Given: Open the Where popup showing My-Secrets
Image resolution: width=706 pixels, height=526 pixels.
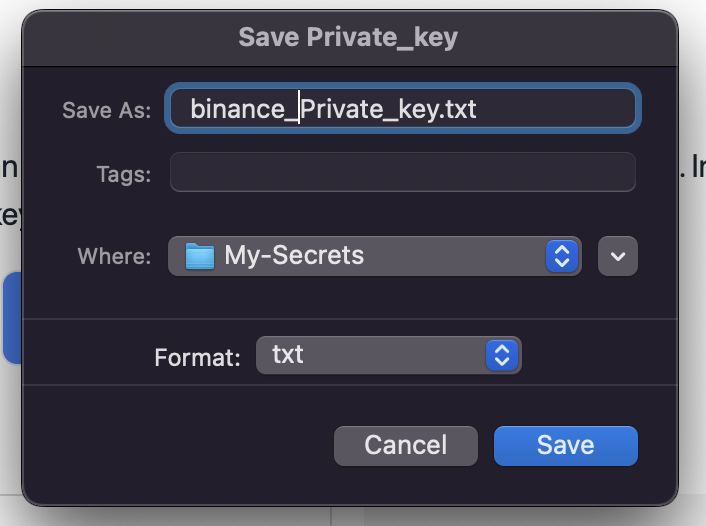Looking at the screenshot, I should (375, 256).
